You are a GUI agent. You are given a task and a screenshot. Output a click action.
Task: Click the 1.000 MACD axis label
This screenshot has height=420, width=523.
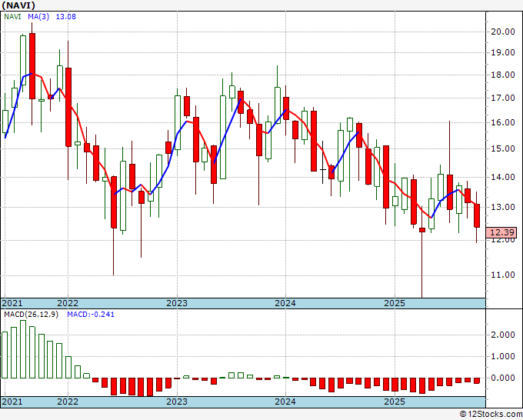(503, 356)
